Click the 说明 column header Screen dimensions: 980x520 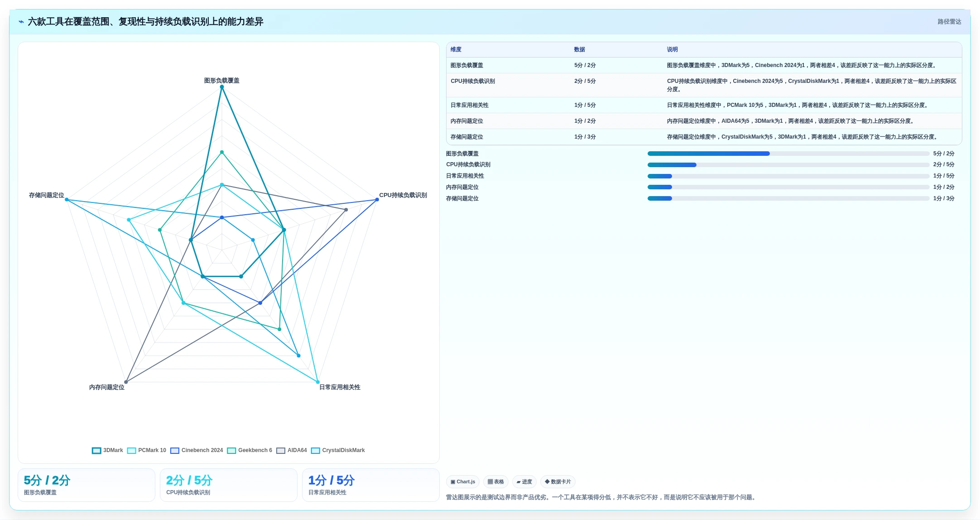click(x=673, y=49)
